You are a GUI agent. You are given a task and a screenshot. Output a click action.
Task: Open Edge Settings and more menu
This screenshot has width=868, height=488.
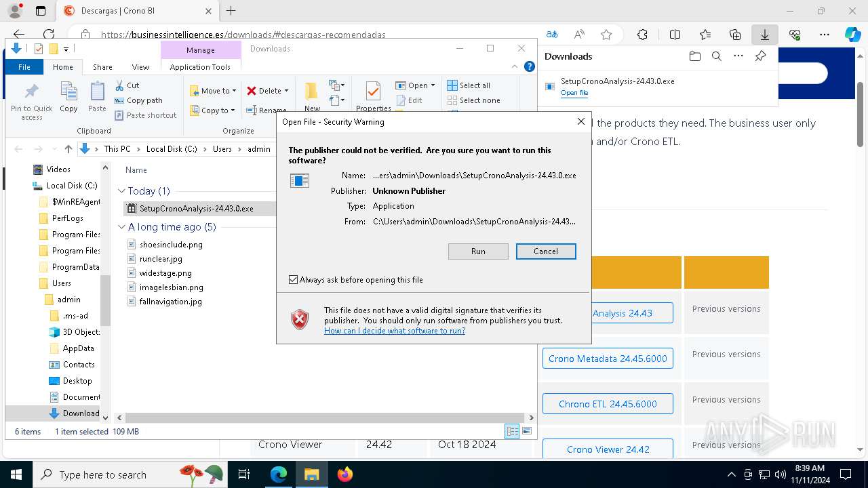point(825,35)
